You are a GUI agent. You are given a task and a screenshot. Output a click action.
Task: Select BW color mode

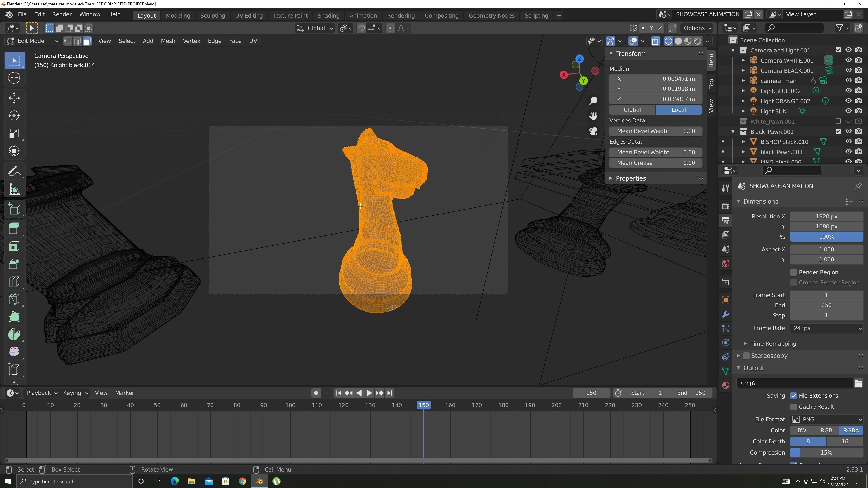pyautogui.click(x=802, y=430)
